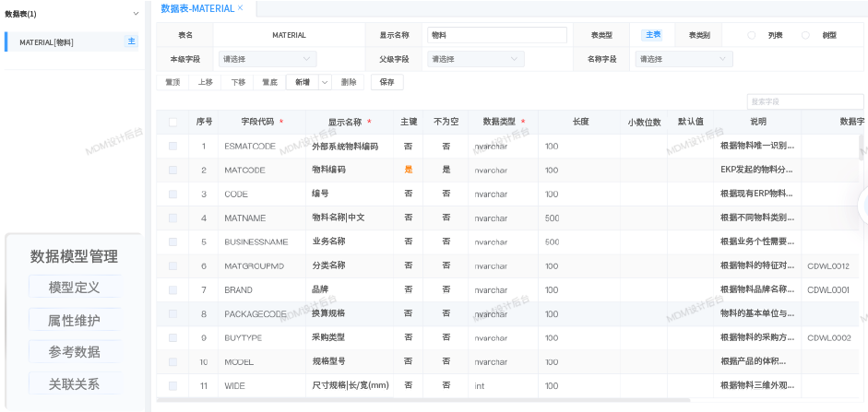Click the 置顶 toolbar button

[172, 82]
